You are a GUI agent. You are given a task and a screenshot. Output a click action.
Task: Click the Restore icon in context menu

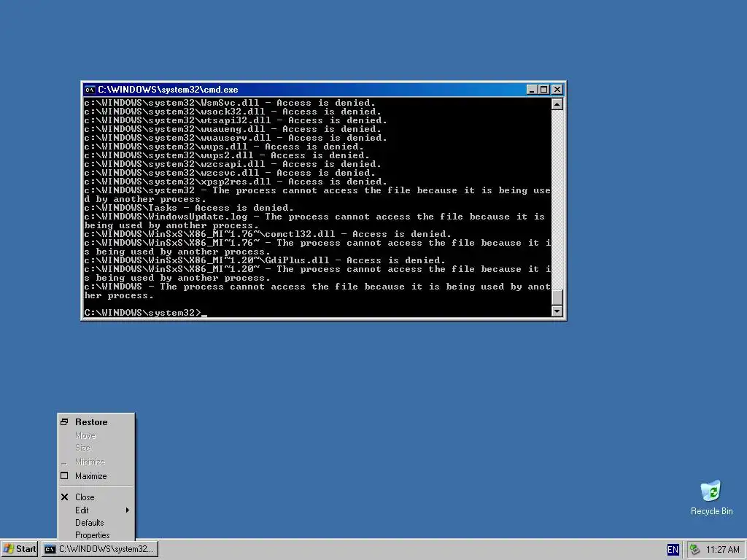64,422
